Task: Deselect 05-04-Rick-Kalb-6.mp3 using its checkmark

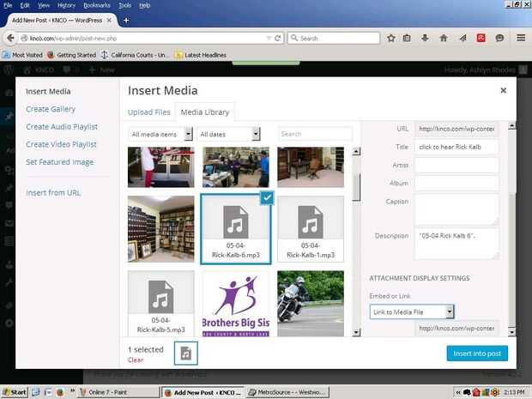Action: (267, 198)
